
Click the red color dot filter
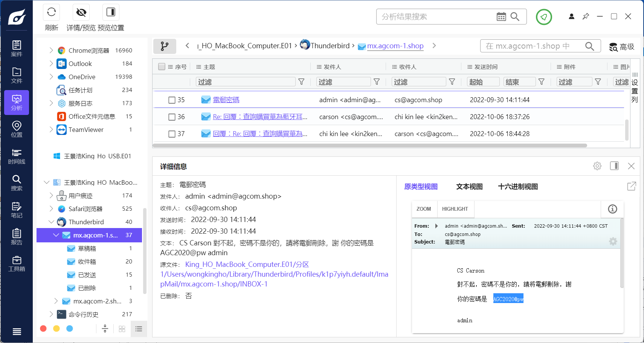coord(43,329)
